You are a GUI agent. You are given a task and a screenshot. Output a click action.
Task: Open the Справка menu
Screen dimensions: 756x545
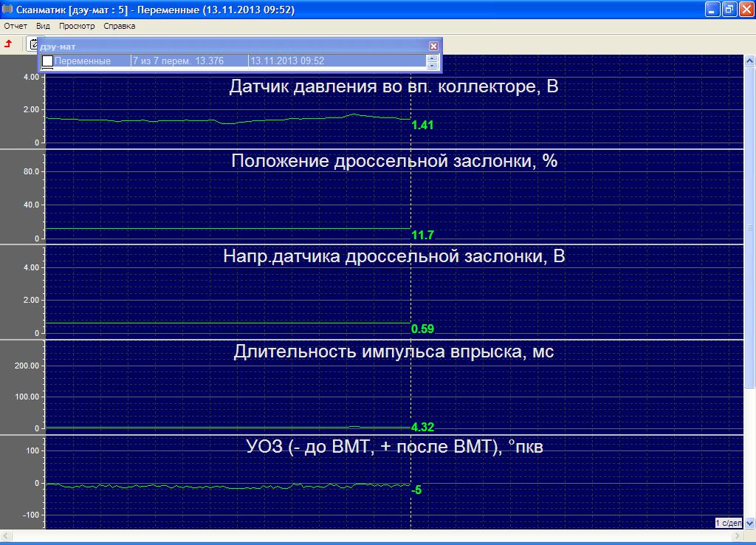pyautogui.click(x=119, y=26)
